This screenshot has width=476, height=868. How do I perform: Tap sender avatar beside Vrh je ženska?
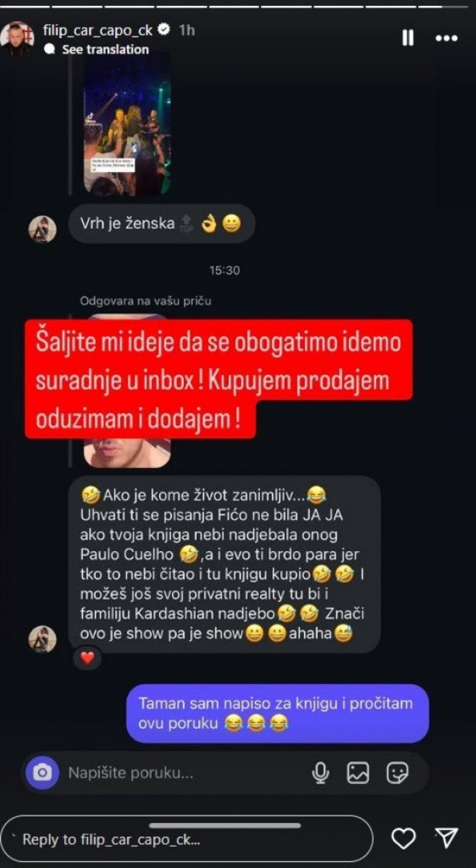point(42,229)
